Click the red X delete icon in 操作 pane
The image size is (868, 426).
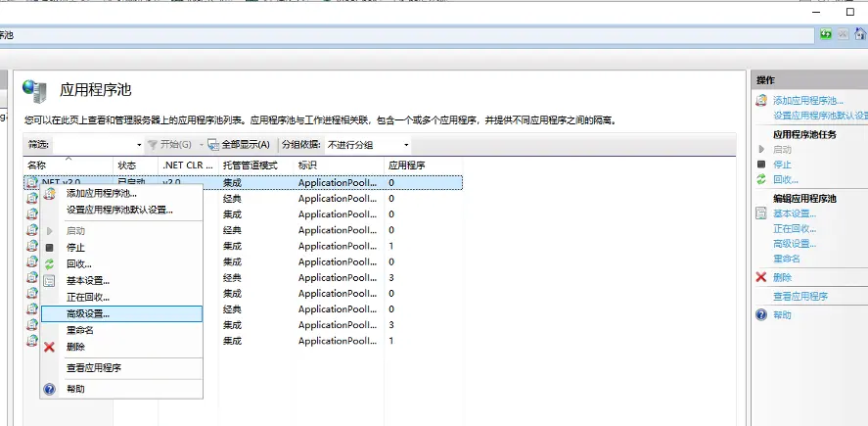tap(761, 277)
